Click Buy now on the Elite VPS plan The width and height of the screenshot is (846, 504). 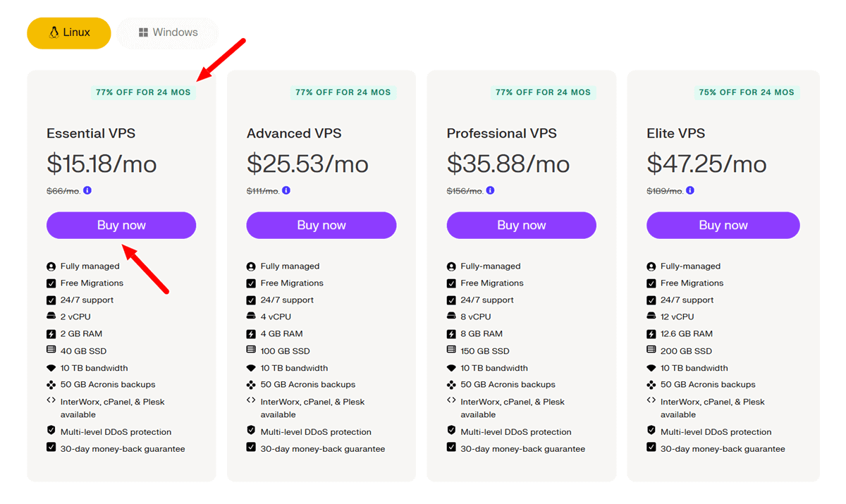723,225
